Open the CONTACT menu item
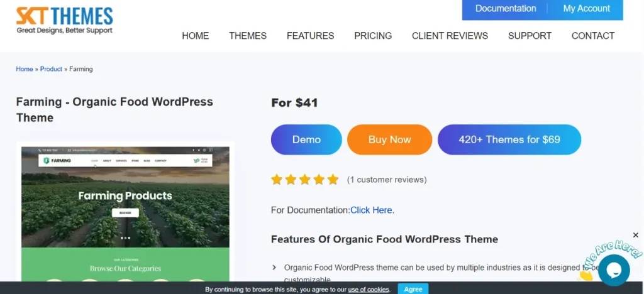The image size is (644, 294). [593, 36]
